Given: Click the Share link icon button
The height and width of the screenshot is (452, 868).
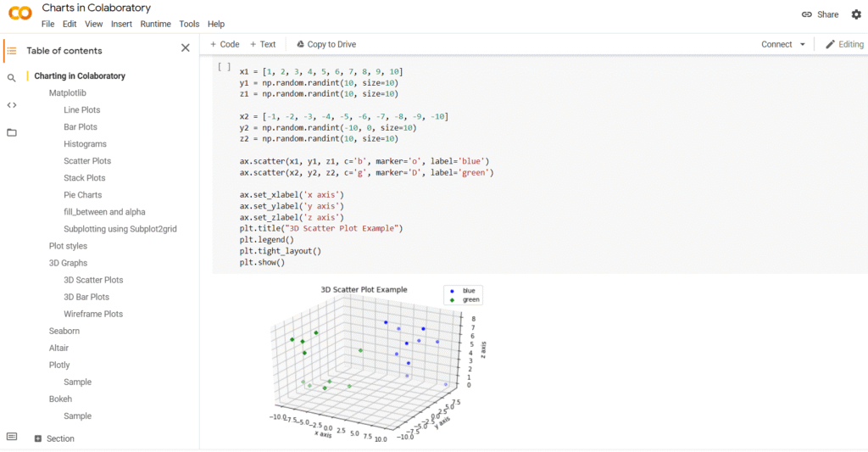Looking at the screenshot, I should tap(820, 14).
